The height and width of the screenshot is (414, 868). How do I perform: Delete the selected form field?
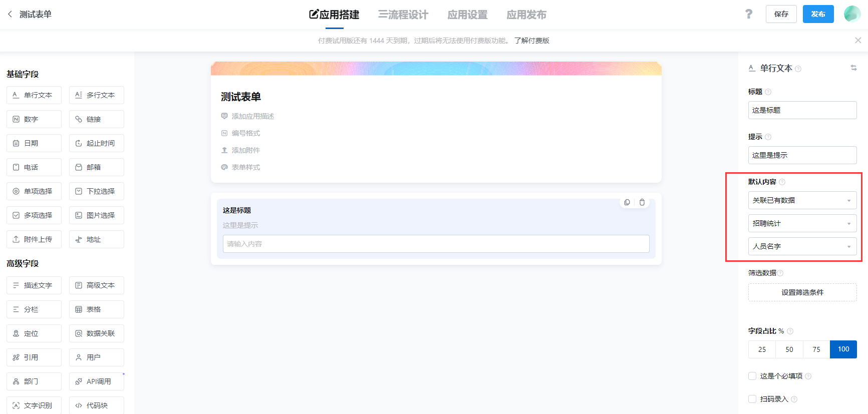pos(642,202)
